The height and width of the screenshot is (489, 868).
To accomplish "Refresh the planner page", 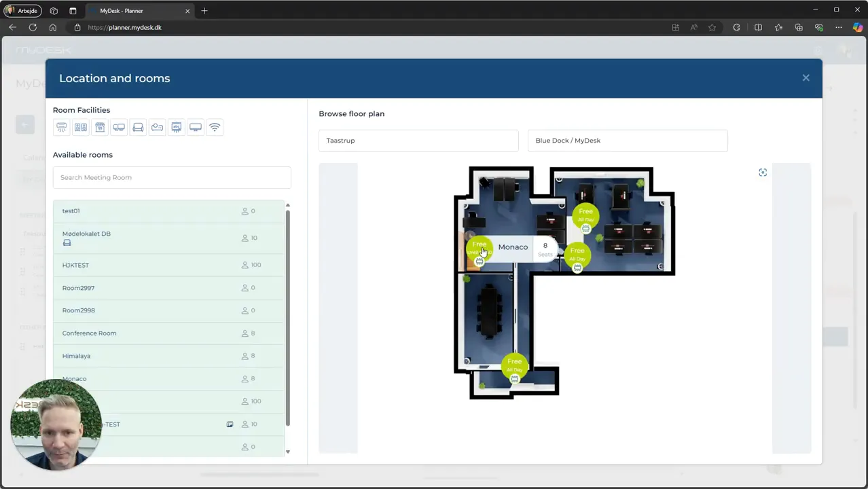I will coord(33,27).
